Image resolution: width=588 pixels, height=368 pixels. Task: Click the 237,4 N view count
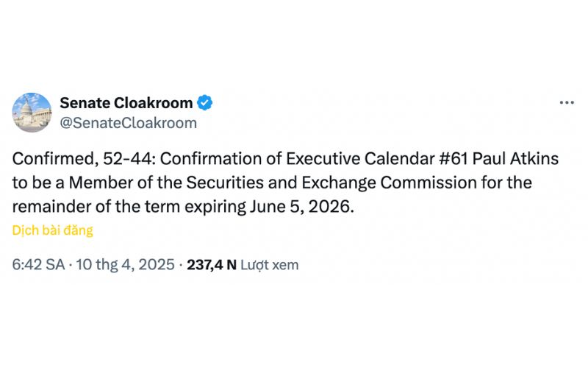pyautogui.click(x=212, y=264)
